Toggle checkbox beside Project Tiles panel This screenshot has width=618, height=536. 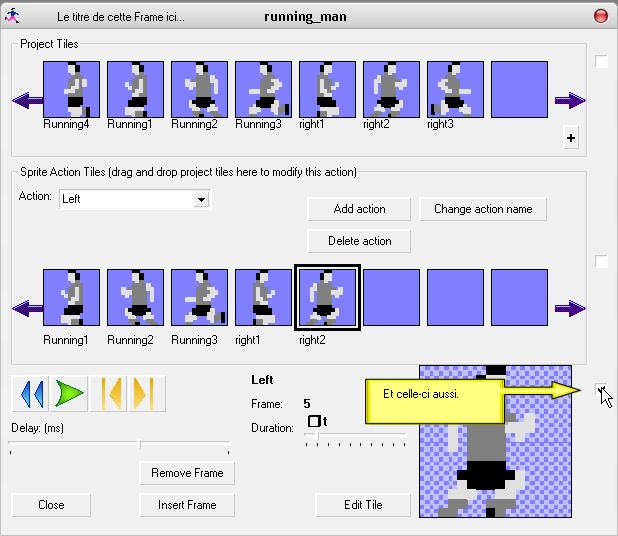coord(601,62)
